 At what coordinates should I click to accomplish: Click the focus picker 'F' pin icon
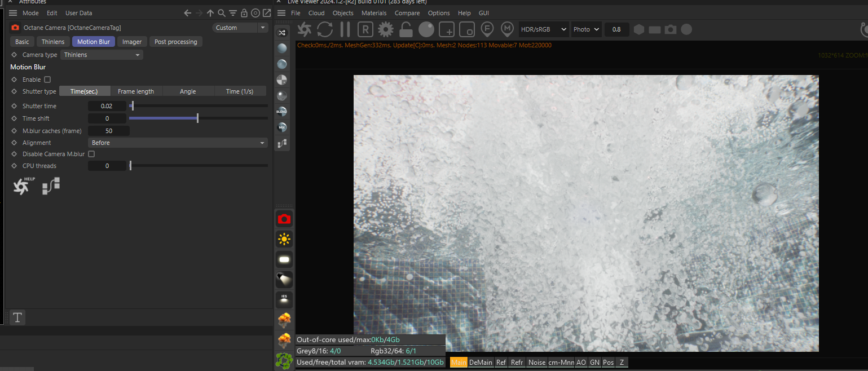click(x=487, y=29)
